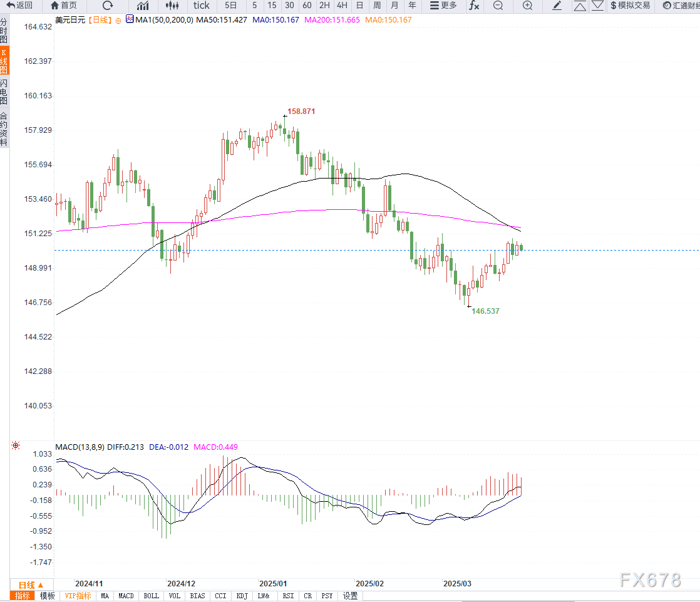Select the 60 minute timeframe
Screen dimensions: 700x602
[x=307, y=6]
